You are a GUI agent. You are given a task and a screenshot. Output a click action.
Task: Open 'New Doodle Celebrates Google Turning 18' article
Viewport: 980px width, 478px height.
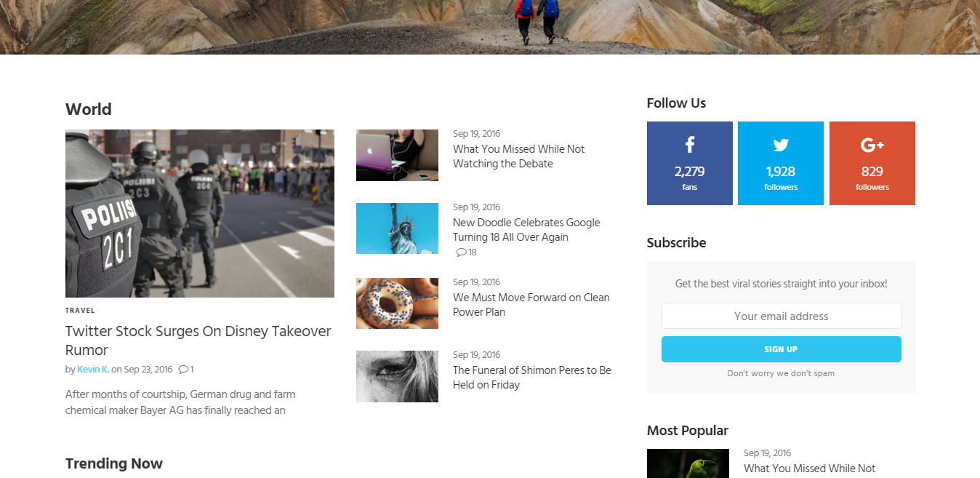point(526,230)
